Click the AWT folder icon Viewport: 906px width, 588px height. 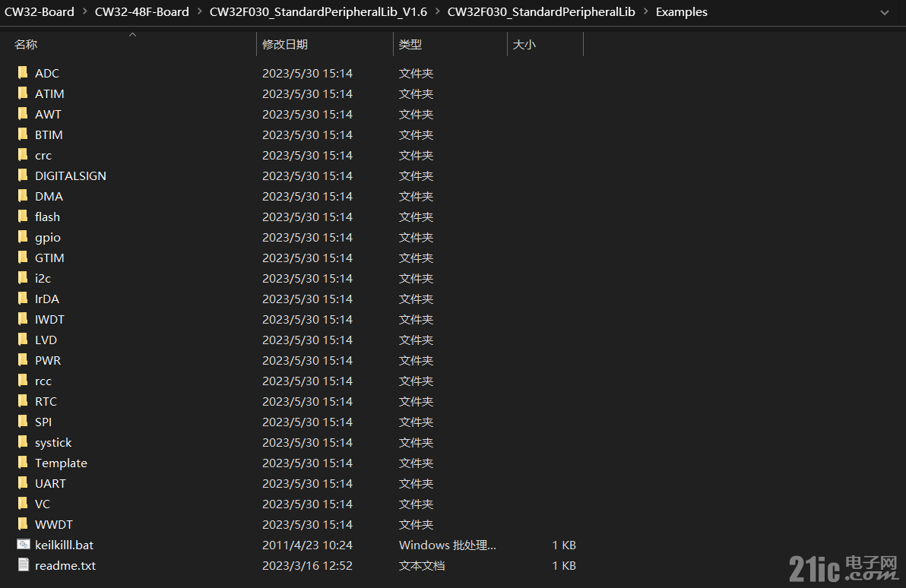[x=23, y=114]
